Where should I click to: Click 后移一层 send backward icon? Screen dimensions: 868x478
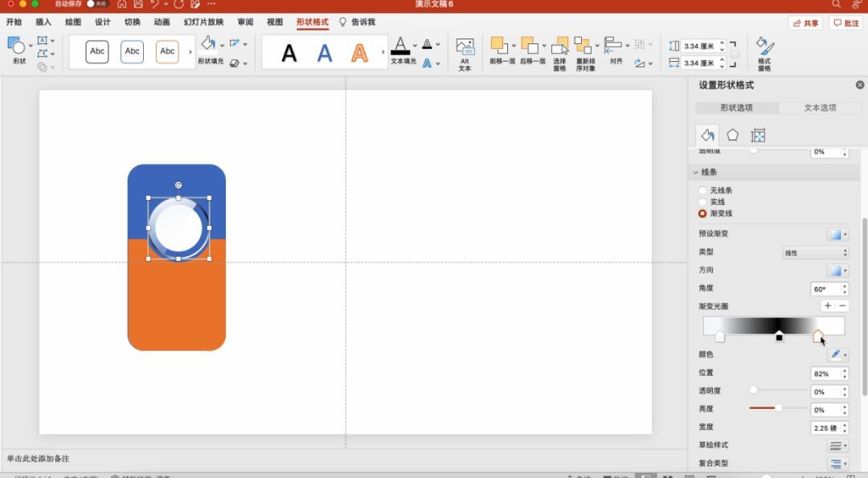[x=529, y=45]
